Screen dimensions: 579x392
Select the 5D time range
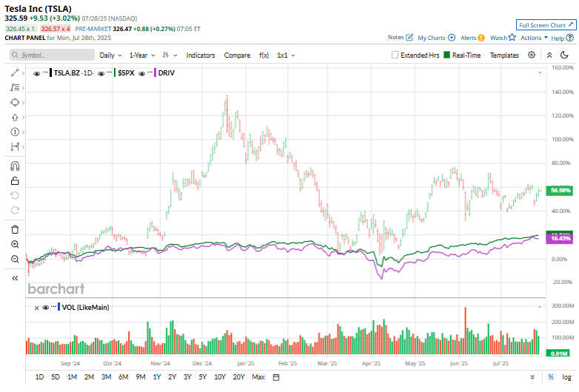[56, 377]
